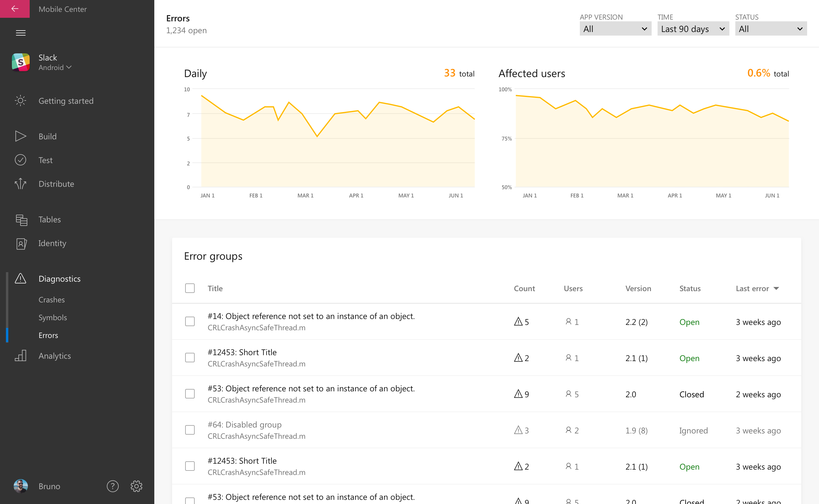Click the Errors count 1,234 open link
The height and width of the screenshot is (504, 819).
tap(185, 31)
